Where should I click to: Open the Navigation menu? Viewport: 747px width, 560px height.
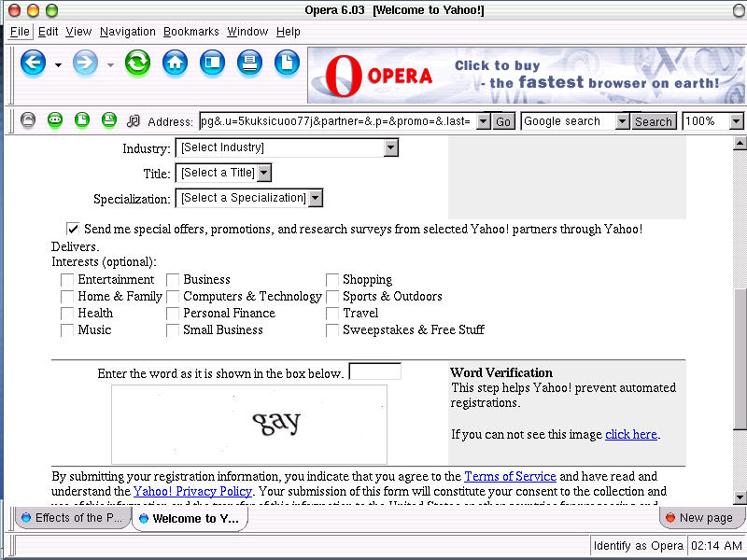pos(128,32)
